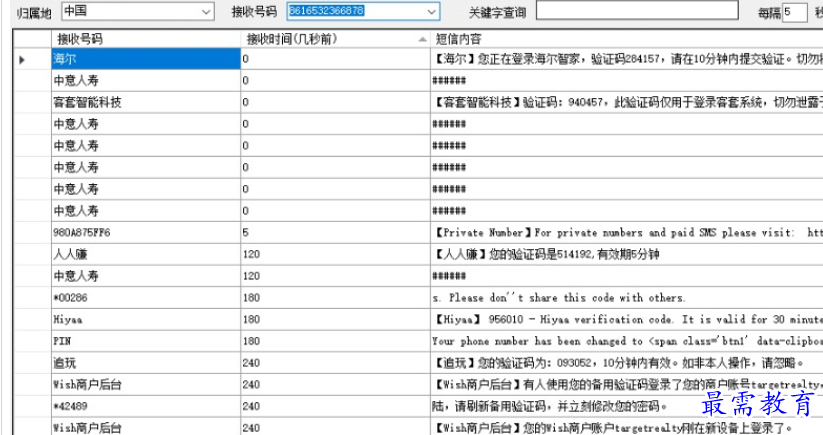Click the sort arrow in the 接收时间 header
The width and height of the screenshot is (823, 435).
pyautogui.click(x=422, y=39)
